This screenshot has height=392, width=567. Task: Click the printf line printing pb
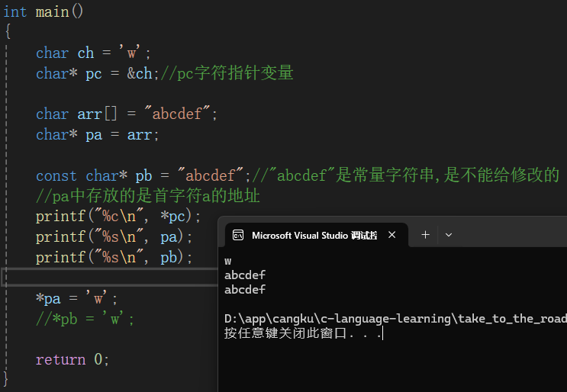pyautogui.click(x=114, y=258)
